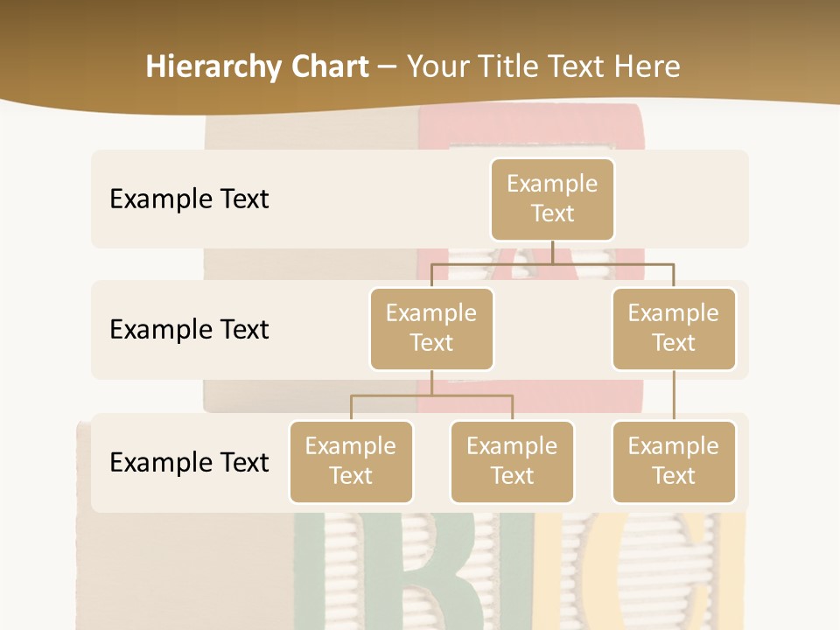Image resolution: width=840 pixels, height=630 pixels.
Task: Click the top-level hierarchy box
Action: 552,199
